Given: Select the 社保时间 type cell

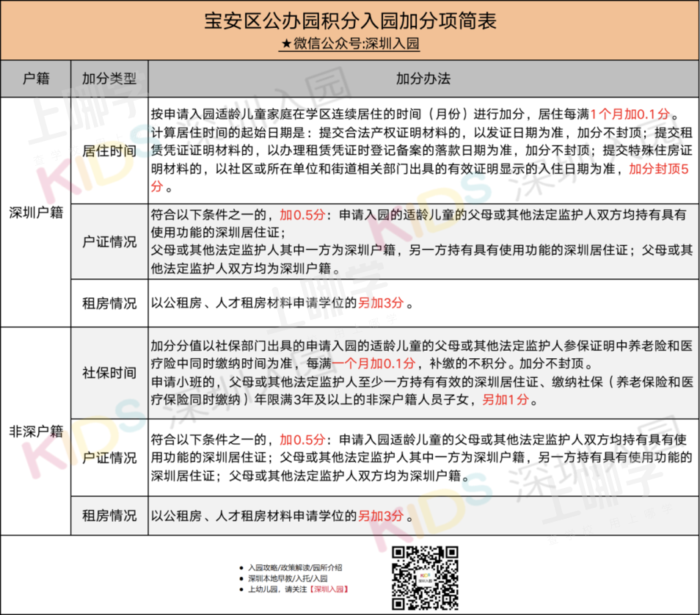Looking at the screenshot, I should click(109, 373).
